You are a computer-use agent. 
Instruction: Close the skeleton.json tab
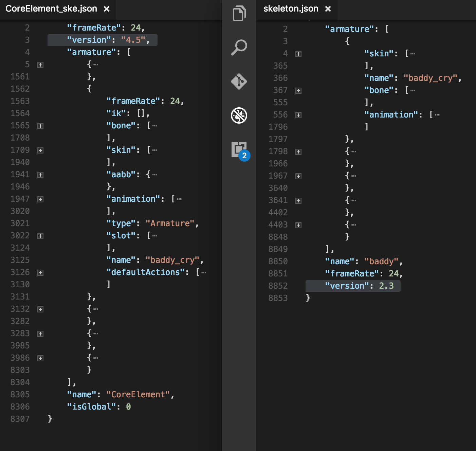click(x=328, y=9)
